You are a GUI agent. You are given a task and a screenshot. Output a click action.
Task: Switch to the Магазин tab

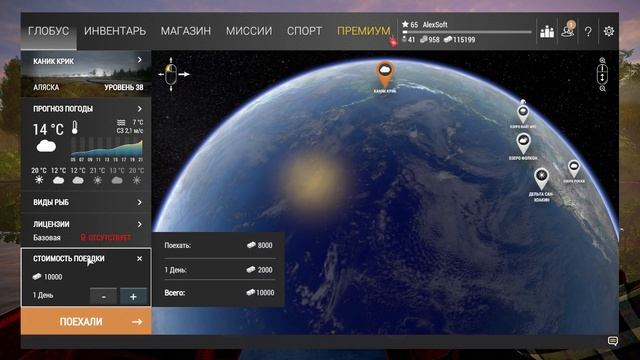tap(186, 31)
